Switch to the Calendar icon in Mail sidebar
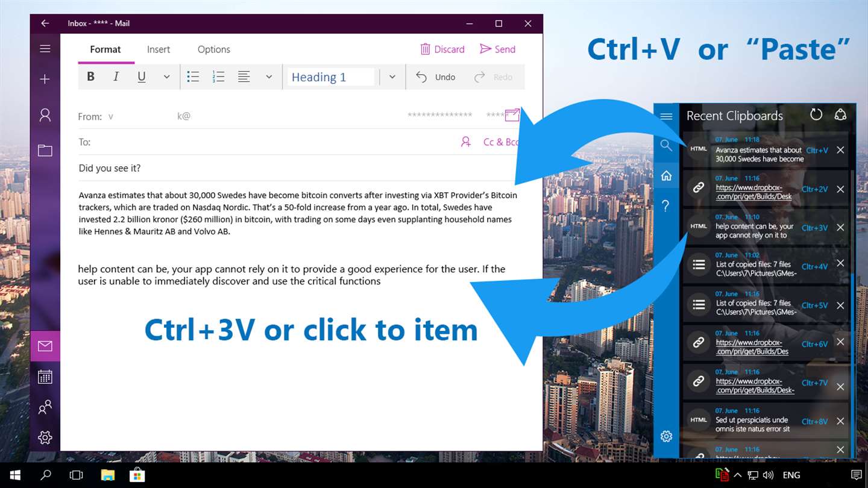The image size is (868, 488). coord(45,377)
